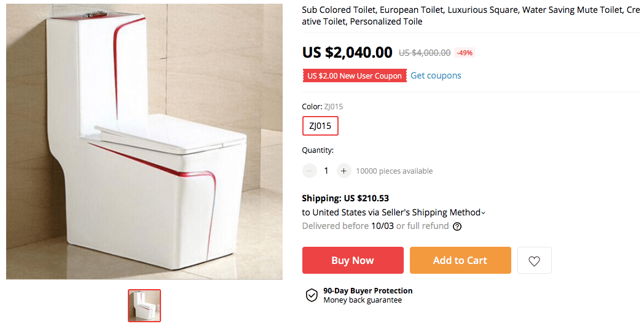644x329 pixels.
Task: Click the large toilet product image
Action: click(144, 141)
